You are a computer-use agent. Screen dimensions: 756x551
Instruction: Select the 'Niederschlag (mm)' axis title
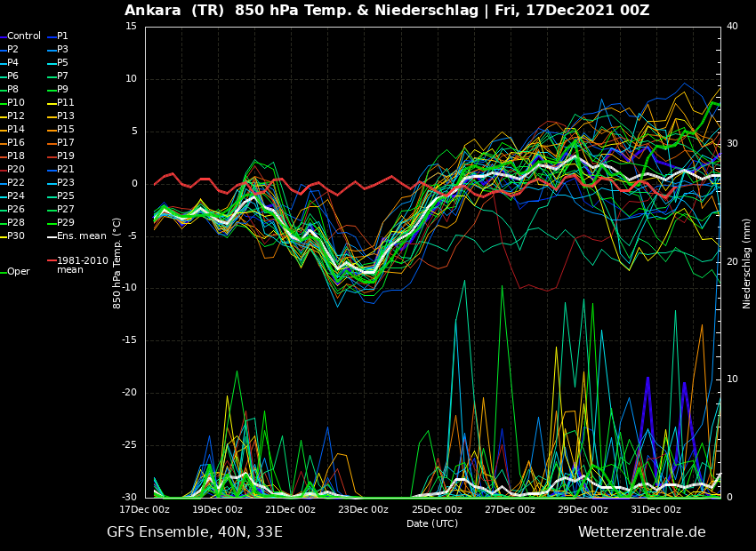click(746, 265)
